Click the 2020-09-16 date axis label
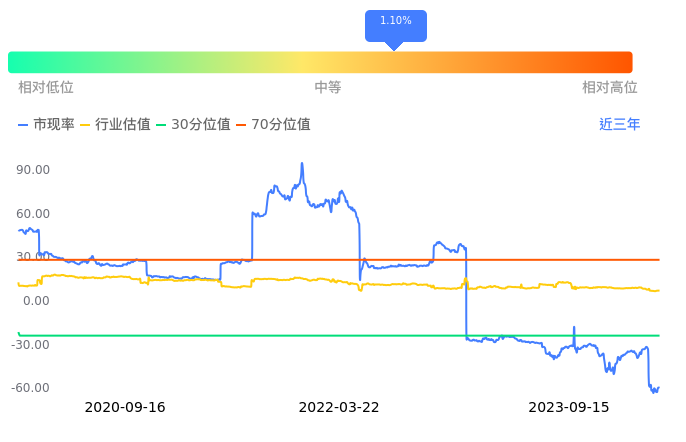Screen dimensions: 686x442 (125, 408)
